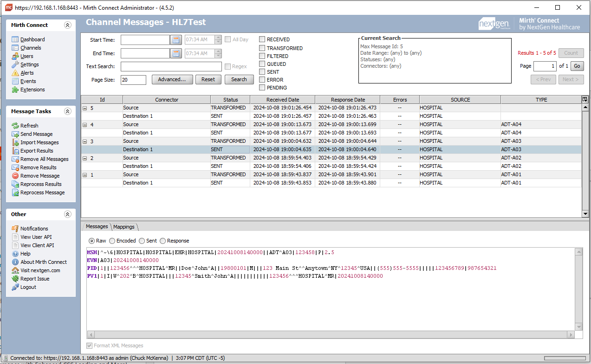Open the table column chooser icon
591x364 pixels.
click(585, 99)
